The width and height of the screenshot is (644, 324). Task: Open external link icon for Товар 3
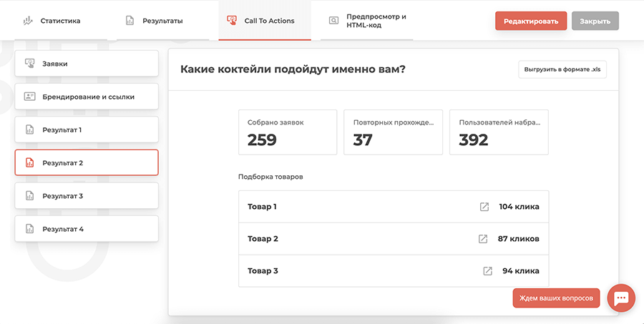pos(487,271)
